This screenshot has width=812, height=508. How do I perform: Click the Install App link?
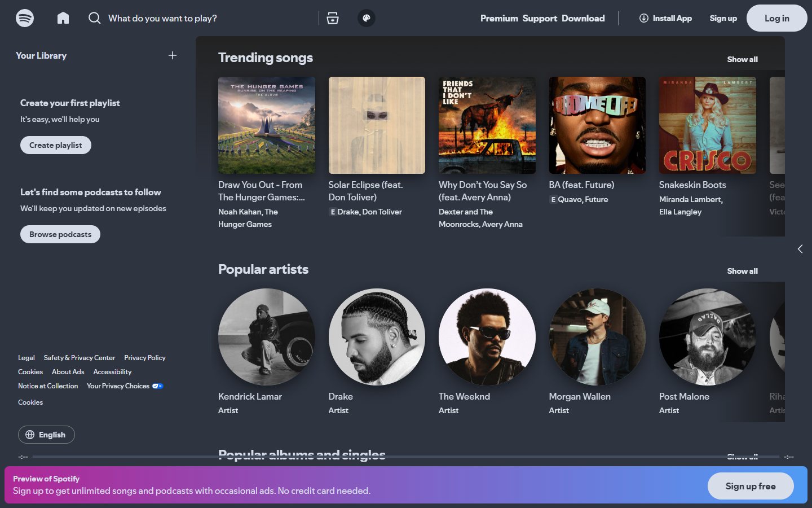(665, 18)
